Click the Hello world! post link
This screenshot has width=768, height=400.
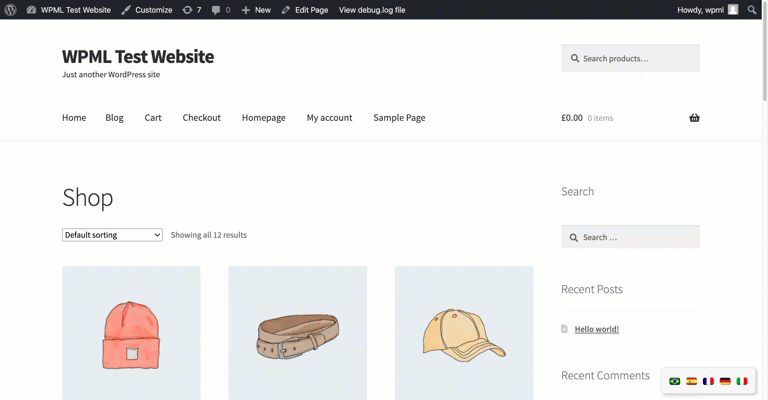coord(597,329)
